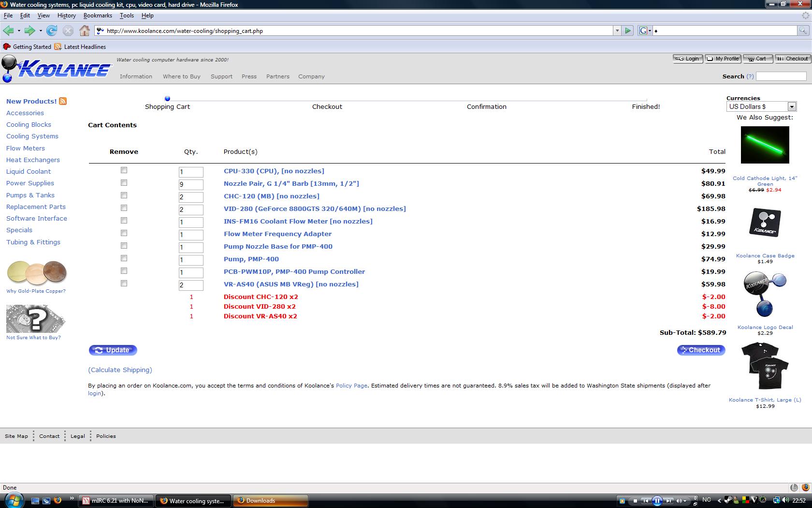Open the Back button history dropdown arrow
Screen dimensions: 812x508
coord(19,31)
